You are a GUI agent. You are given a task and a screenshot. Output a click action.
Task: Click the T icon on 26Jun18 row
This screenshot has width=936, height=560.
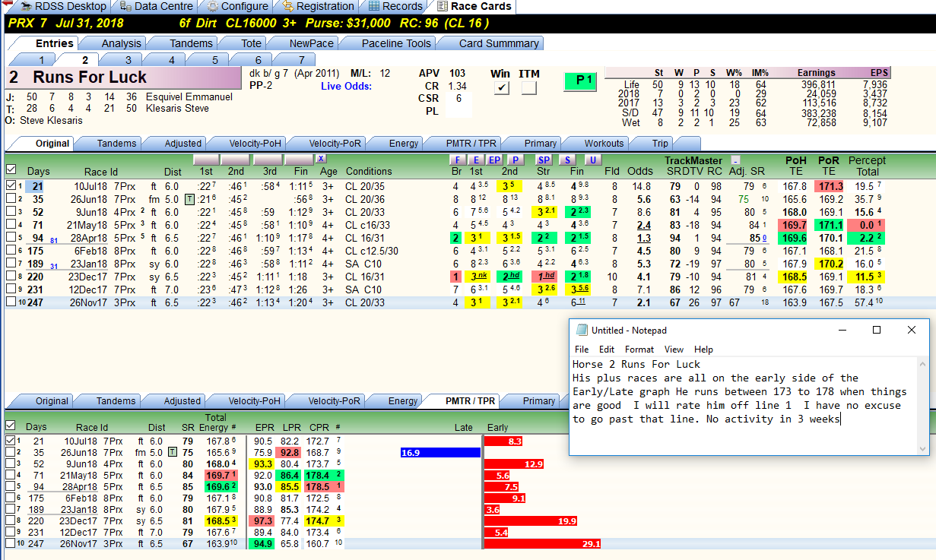(x=190, y=199)
